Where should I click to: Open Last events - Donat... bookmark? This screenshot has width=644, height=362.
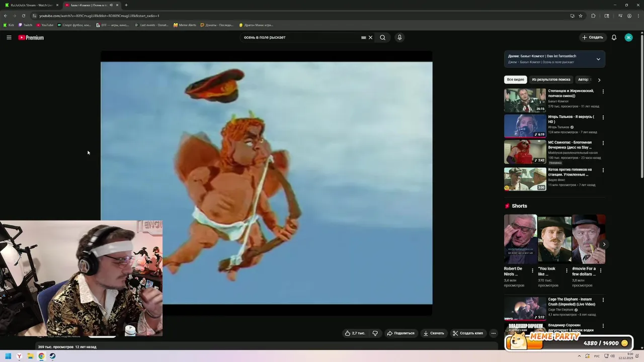point(151,25)
